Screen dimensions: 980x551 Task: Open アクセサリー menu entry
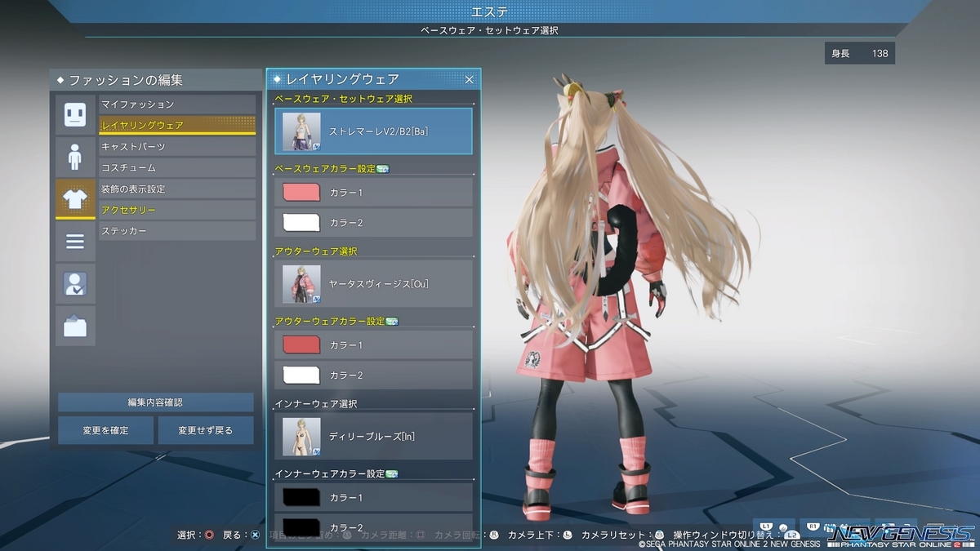coord(177,211)
